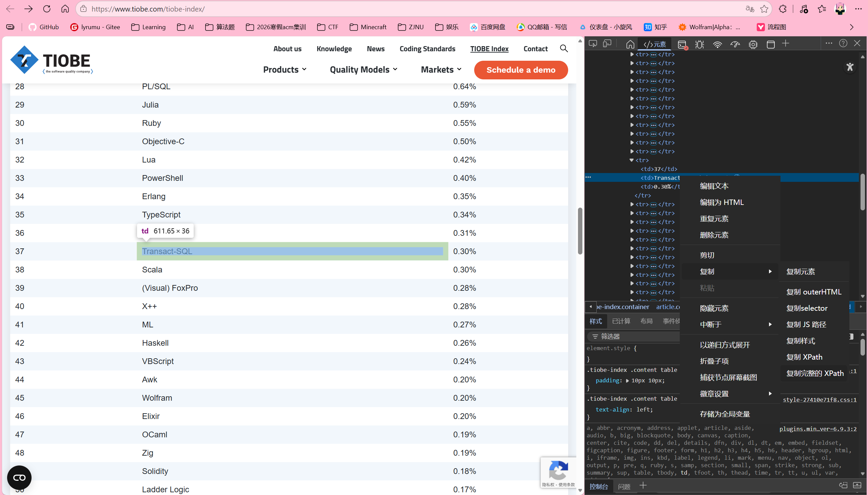Switch to the 已计算 tab
The height and width of the screenshot is (495, 868).
tap(621, 321)
